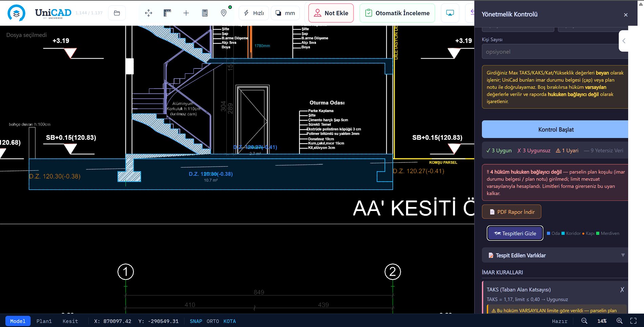Zoom out with the magnifier minus icon
The height and width of the screenshot is (327, 644).
[584, 321]
